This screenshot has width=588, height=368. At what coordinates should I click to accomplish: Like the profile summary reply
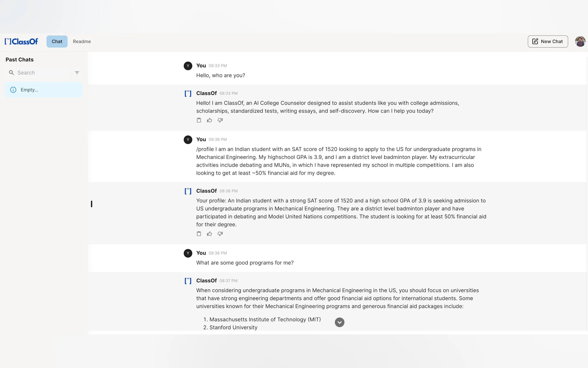(209, 234)
